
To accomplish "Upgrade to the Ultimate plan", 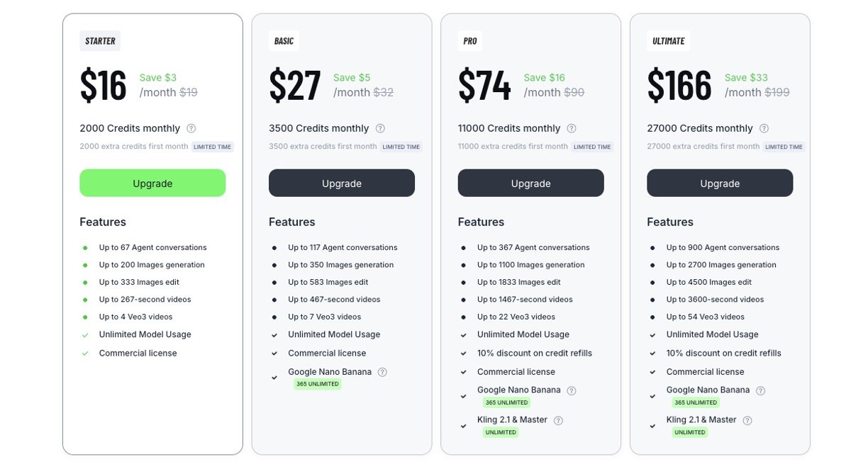I will coord(720,183).
